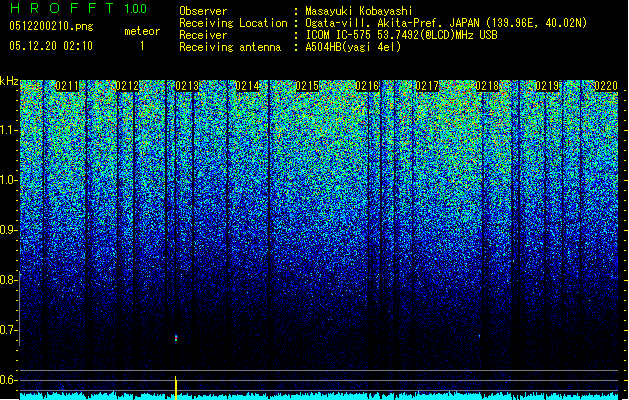
Task: Click the observer name Masayuki Kobayashi
Action: click(x=359, y=11)
